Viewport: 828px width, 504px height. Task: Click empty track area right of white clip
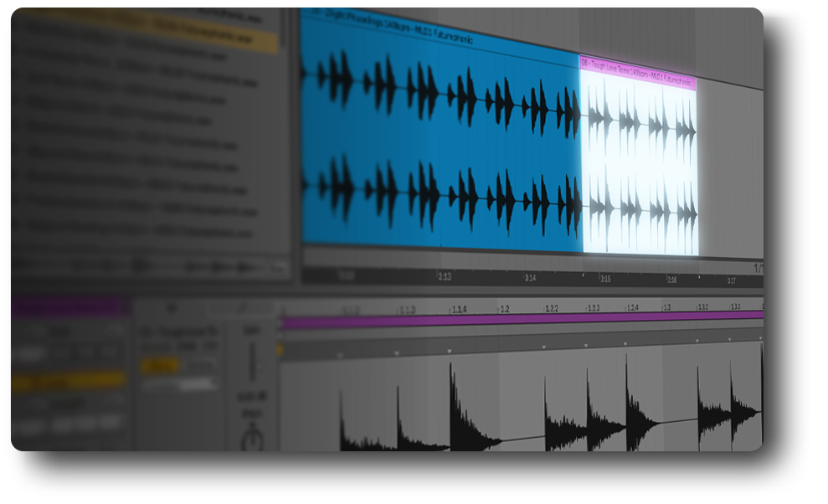[728, 167]
